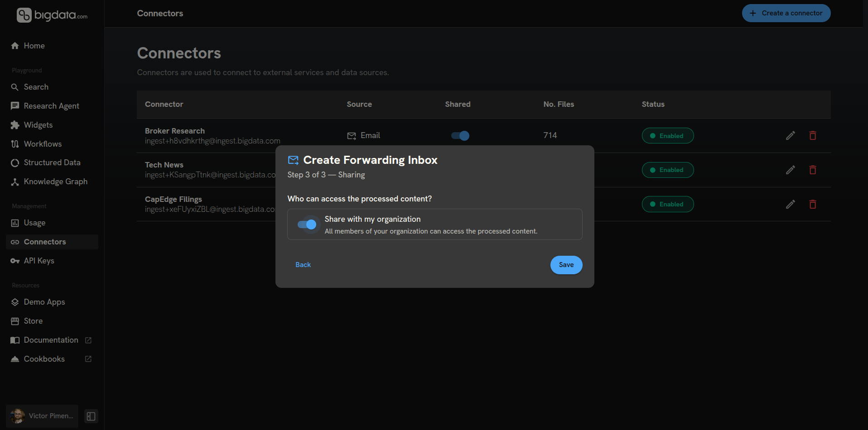
Task: Select Connectors in the sidebar
Action: 52,242
